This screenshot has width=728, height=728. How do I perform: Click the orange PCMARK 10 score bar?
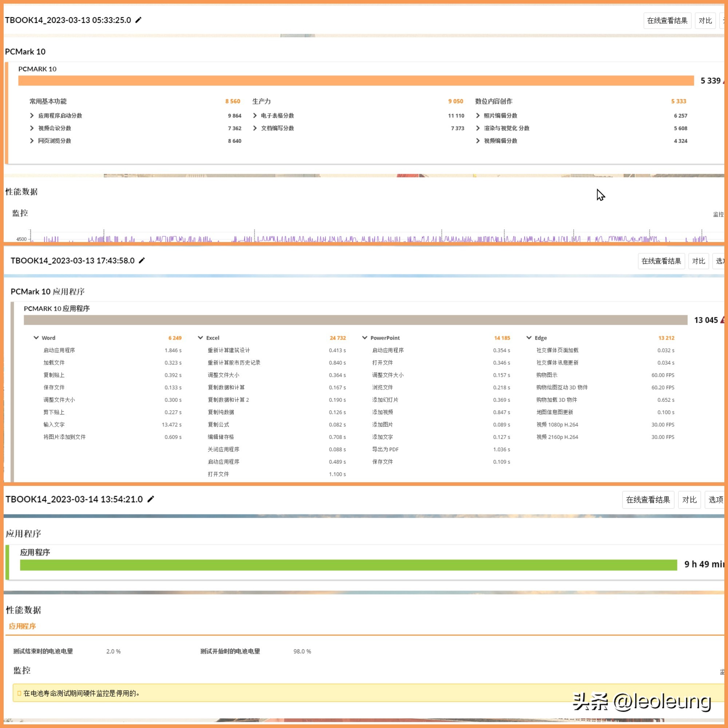click(356, 81)
